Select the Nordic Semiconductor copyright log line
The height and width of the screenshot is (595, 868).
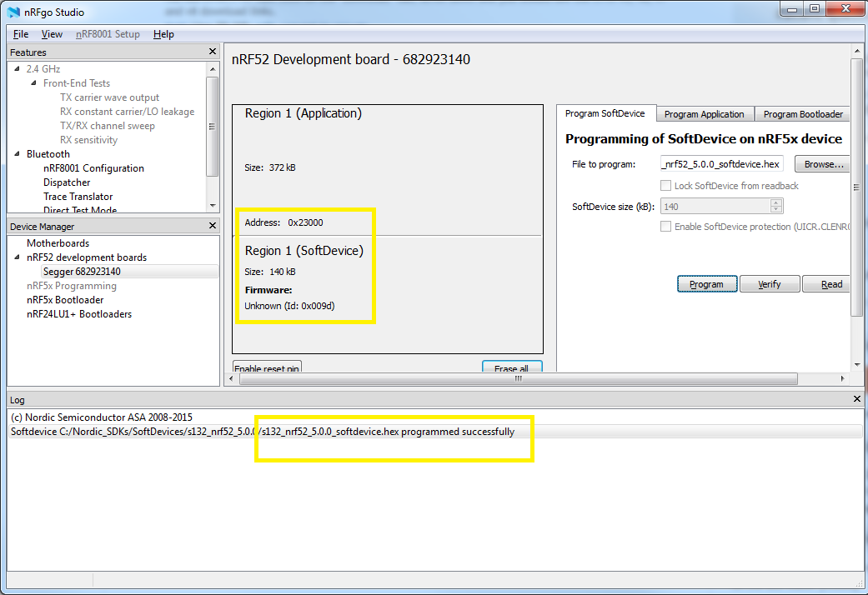pos(102,417)
